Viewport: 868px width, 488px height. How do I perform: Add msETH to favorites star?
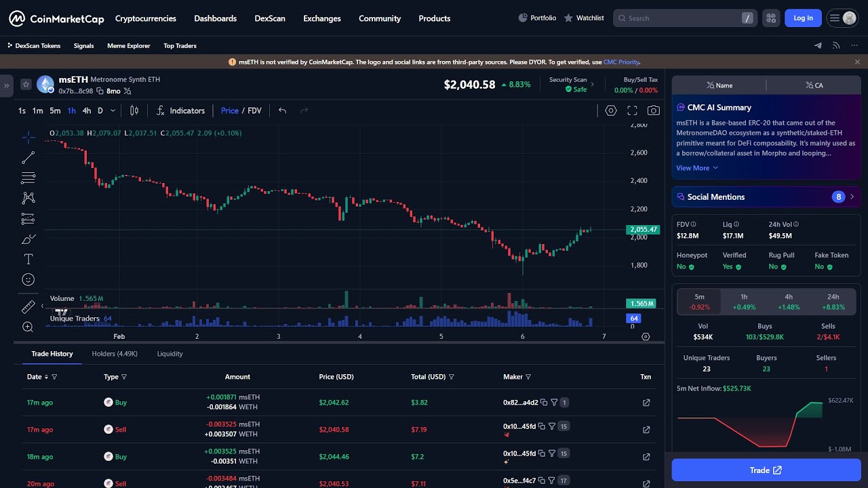[x=26, y=85]
